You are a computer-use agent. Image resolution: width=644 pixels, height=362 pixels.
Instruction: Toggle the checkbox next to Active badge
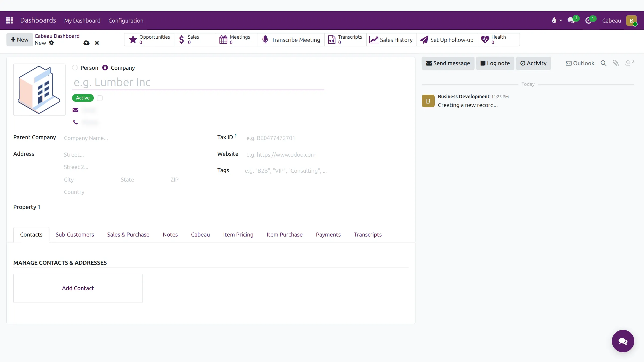[100, 98]
